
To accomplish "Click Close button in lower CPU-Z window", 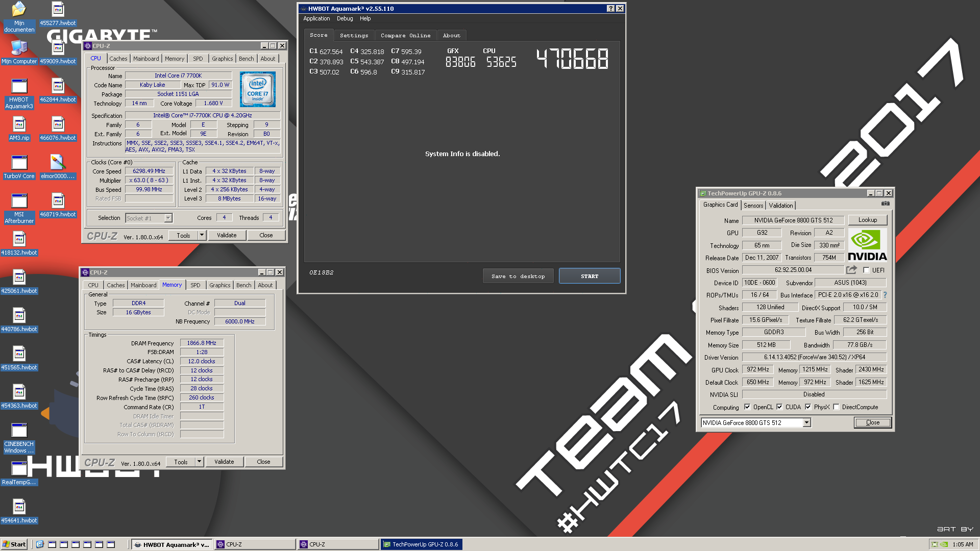I will coord(263,462).
